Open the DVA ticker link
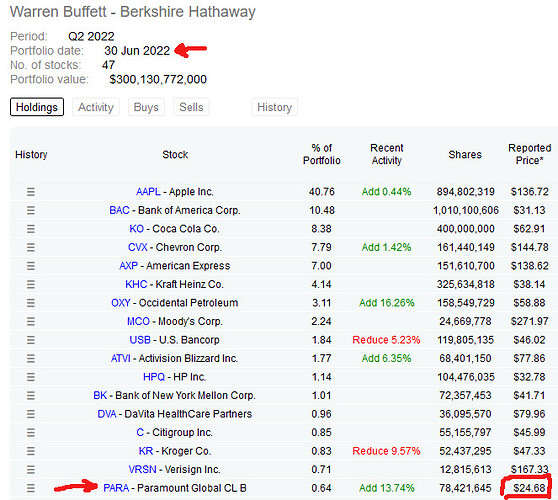Viewport: 558px width, 500px height. [x=107, y=414]
